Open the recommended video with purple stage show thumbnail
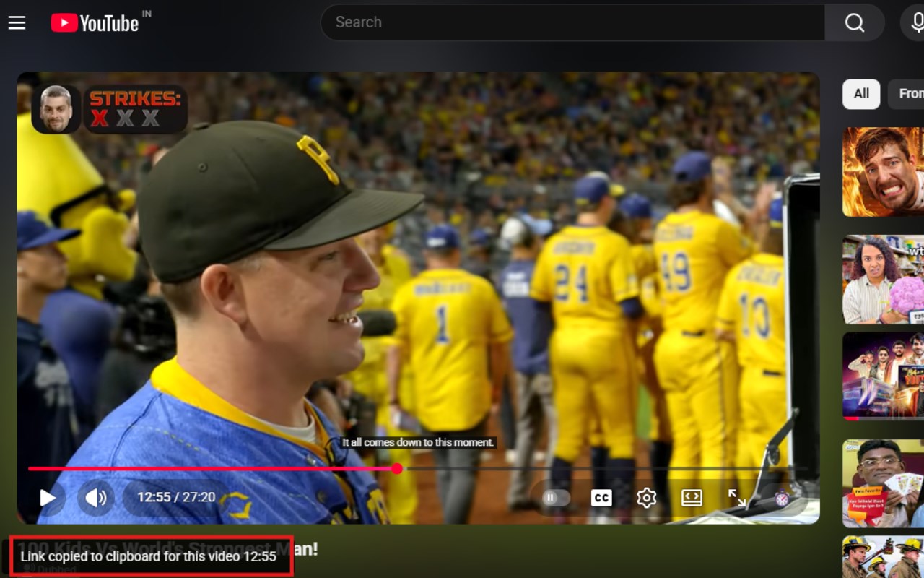The height and width of the screenshot is (578, 924). pos(884,376)
